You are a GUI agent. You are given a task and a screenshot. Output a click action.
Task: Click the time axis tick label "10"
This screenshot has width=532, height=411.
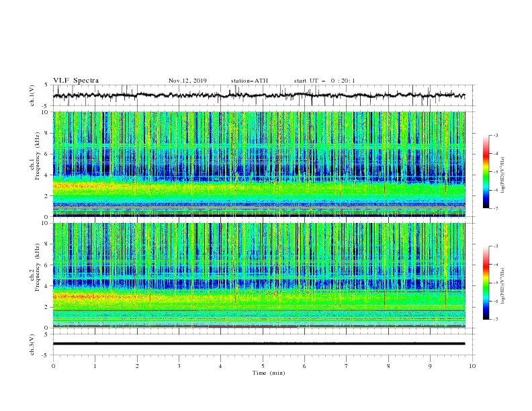coord(472,366)
